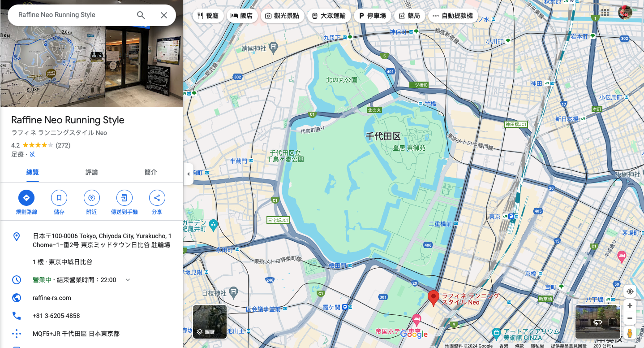Click the plus code dots icon
This screenshot has width=644, height=348.
17,334
